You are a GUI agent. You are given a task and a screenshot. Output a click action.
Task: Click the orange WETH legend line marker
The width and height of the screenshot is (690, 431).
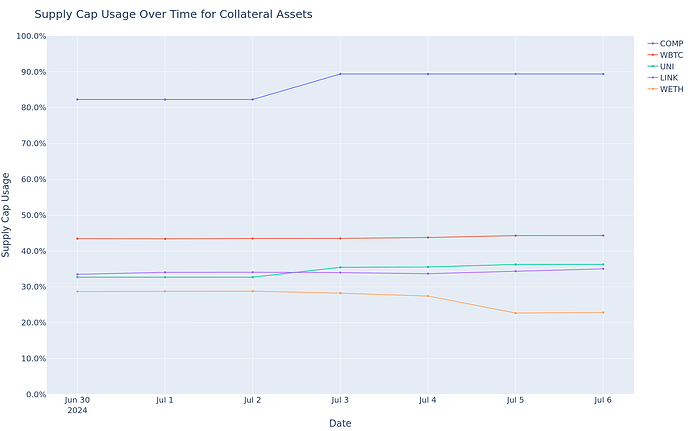pyautogui.click(x=652, y=89)
